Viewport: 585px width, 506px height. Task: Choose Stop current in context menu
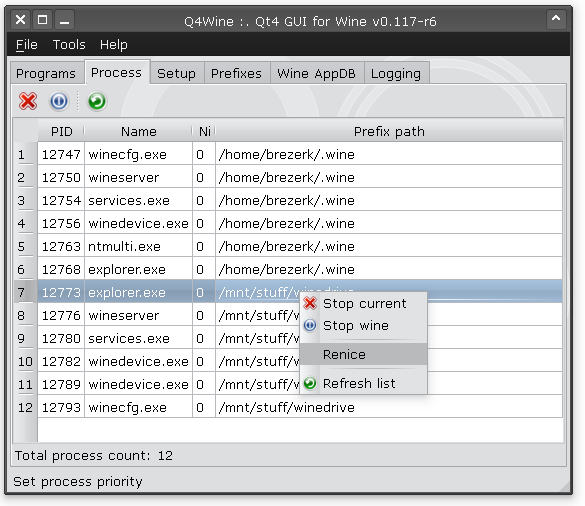click(x=363, y=303)
